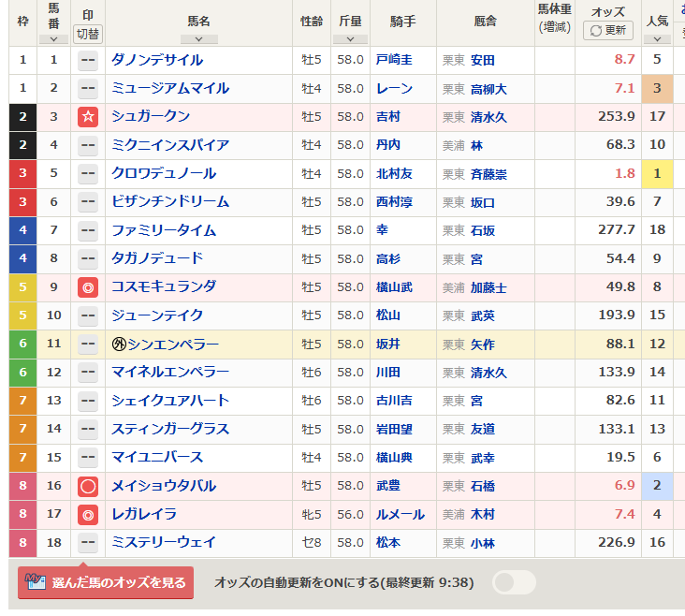The height and width of the screenshot is (616, 685).
Task: Open jockey page for ルメール
Action: tap(401, 515)
